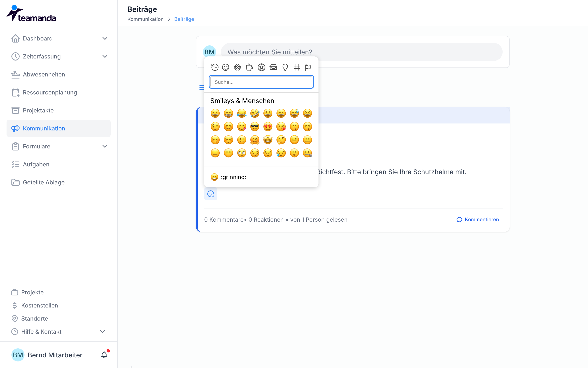
Task: Open Projektakte in the sidebar
Action: (59, 110)
